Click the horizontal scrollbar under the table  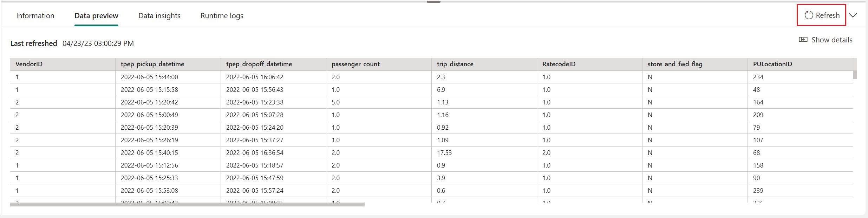tap(187, 204)
